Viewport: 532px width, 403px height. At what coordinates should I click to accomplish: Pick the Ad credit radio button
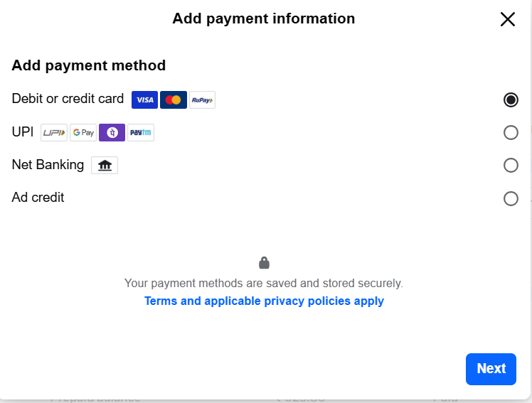(511, 198)
